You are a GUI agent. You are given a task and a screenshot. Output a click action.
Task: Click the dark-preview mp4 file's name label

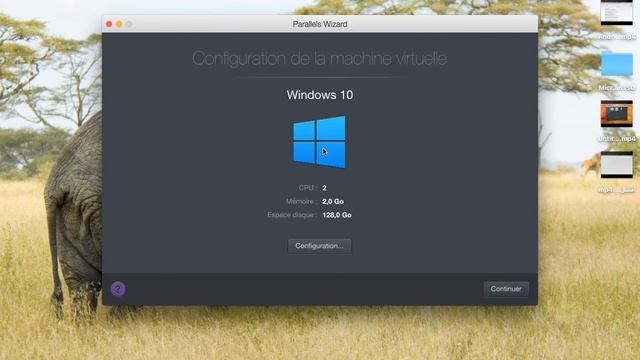tap(617, 139)
